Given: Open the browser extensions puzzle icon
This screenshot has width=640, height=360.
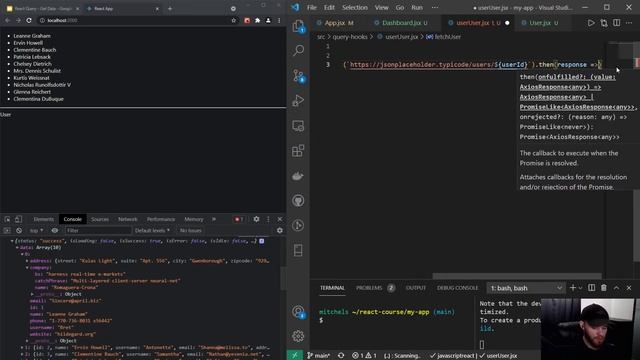Looking at the screenshot, I should tap(258, 20).
